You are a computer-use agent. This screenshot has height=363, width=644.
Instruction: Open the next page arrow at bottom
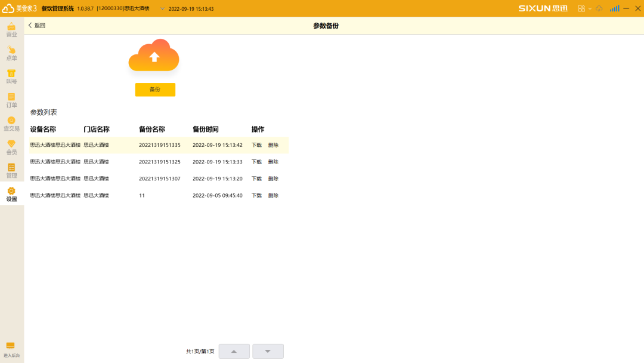click(268, 351)
